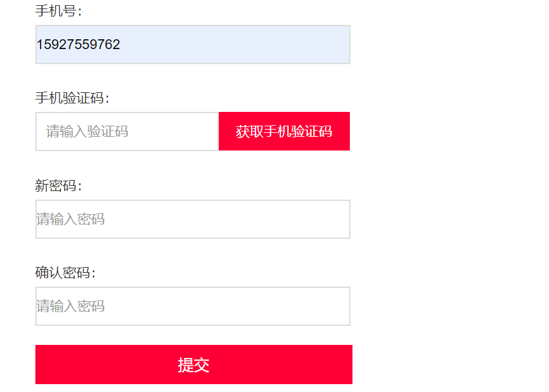
Task: Click the red 提交 submit bar
Action: 193,365
